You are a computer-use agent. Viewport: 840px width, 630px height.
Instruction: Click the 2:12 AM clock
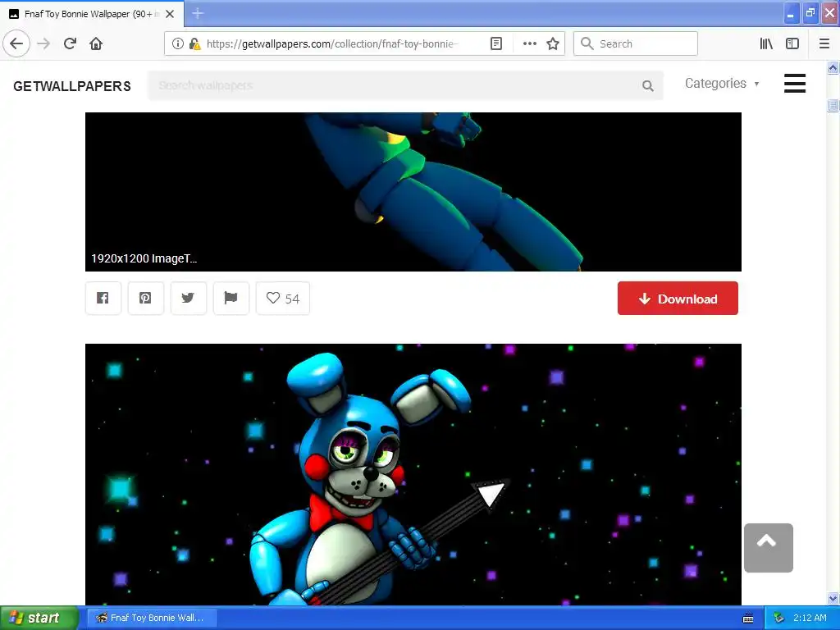[810, 618]
